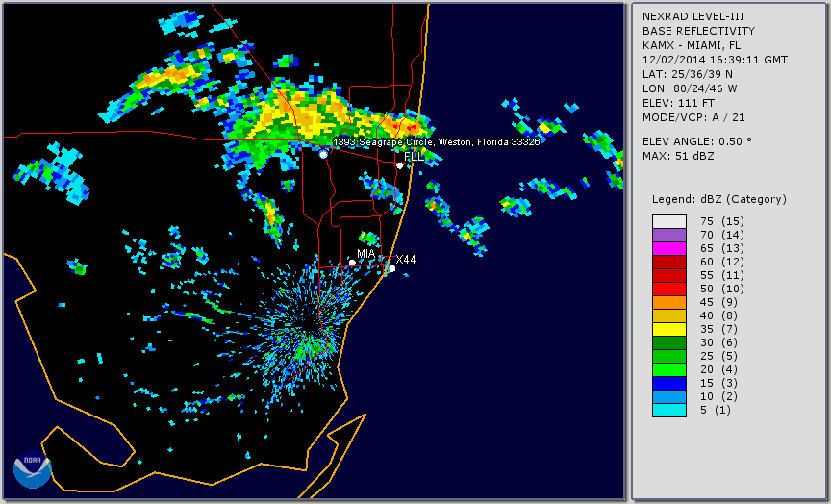Viewport: 831px width, 504px height.
Task: Click the FLL airport label
Action: [414, 157]
